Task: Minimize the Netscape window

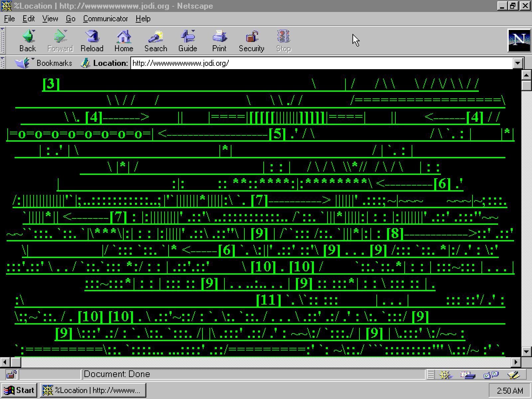Action: coord(503,6)
